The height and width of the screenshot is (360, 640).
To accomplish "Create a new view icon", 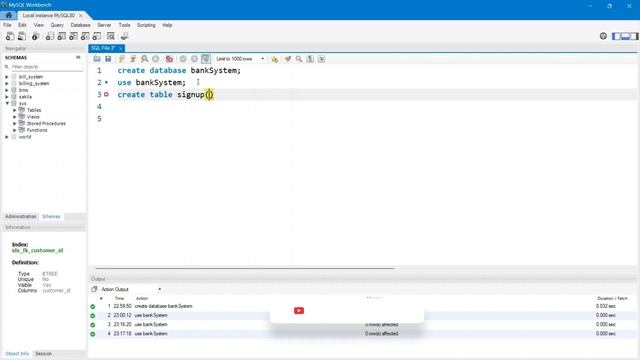I will (73, 36).
